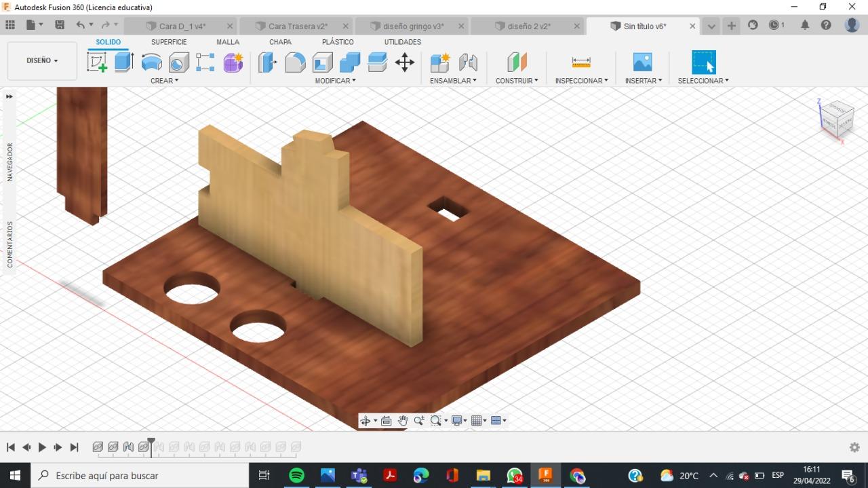Select the Joint tool
Image resolution: width=868 pixels, height=488 pixels.
pos(468,62)
